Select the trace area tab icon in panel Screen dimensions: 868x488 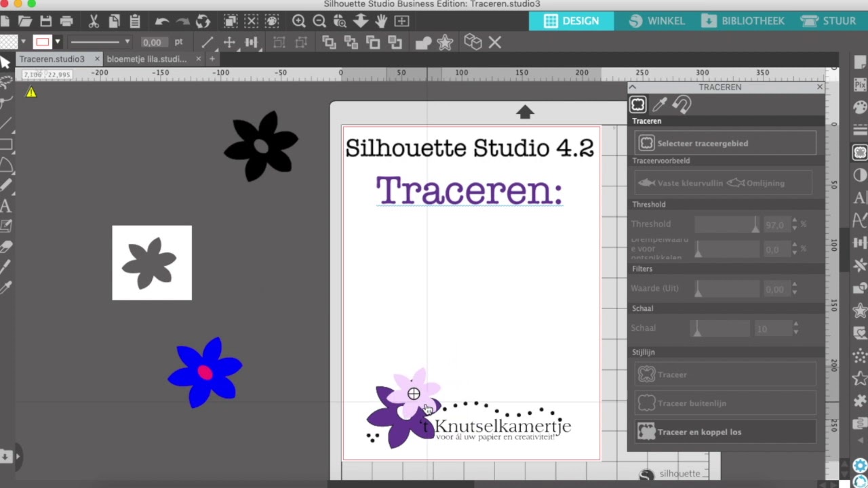[638, 104]
